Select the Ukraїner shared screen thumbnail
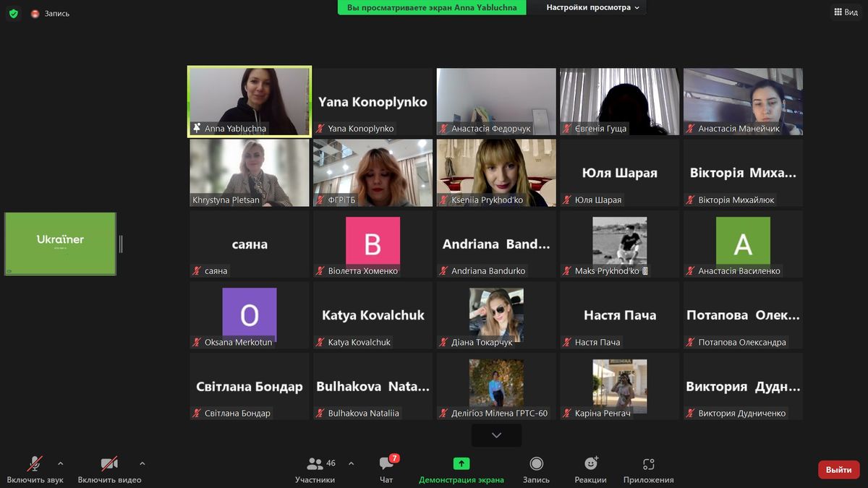 point(60,244)
